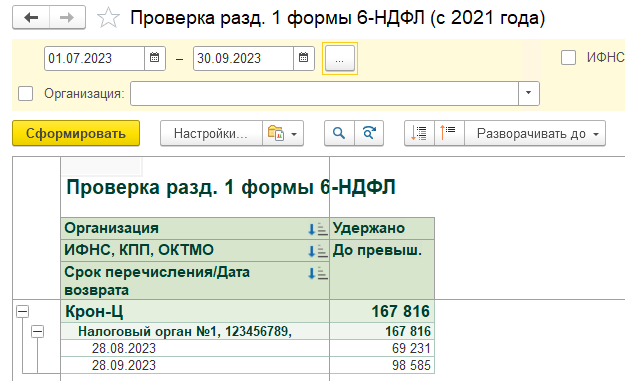Generate report with Сформировать button
Screen dimensions: 625x381
pyautogui.click(x=76, y=133)
